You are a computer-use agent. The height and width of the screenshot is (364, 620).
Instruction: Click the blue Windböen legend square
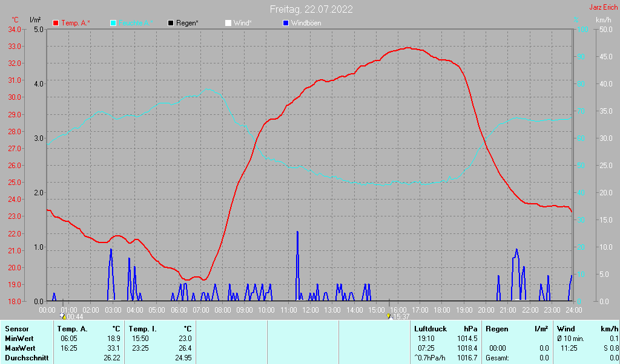(285, 23)
